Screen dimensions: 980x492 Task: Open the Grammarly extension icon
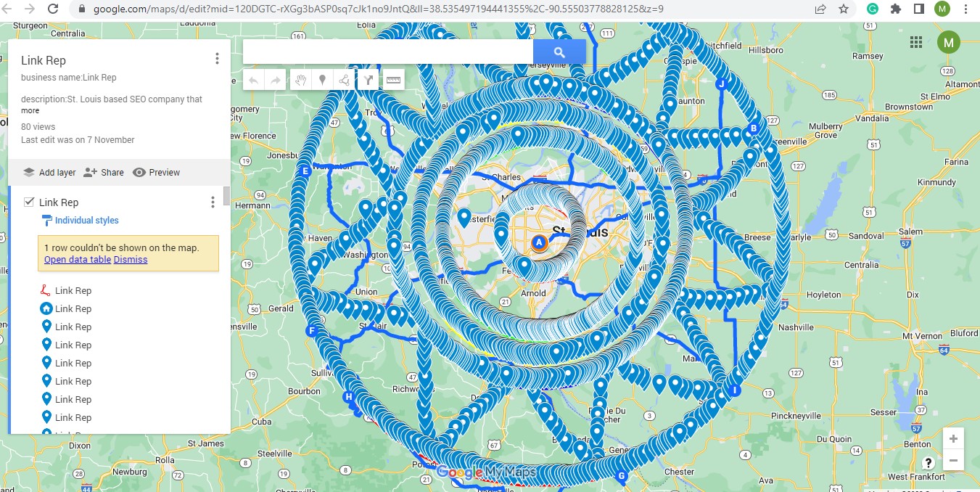(873, 9)
